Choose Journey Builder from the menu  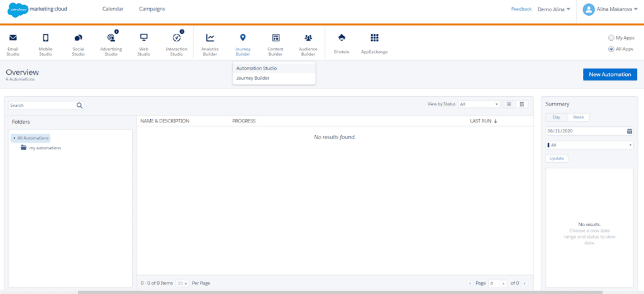253,78
